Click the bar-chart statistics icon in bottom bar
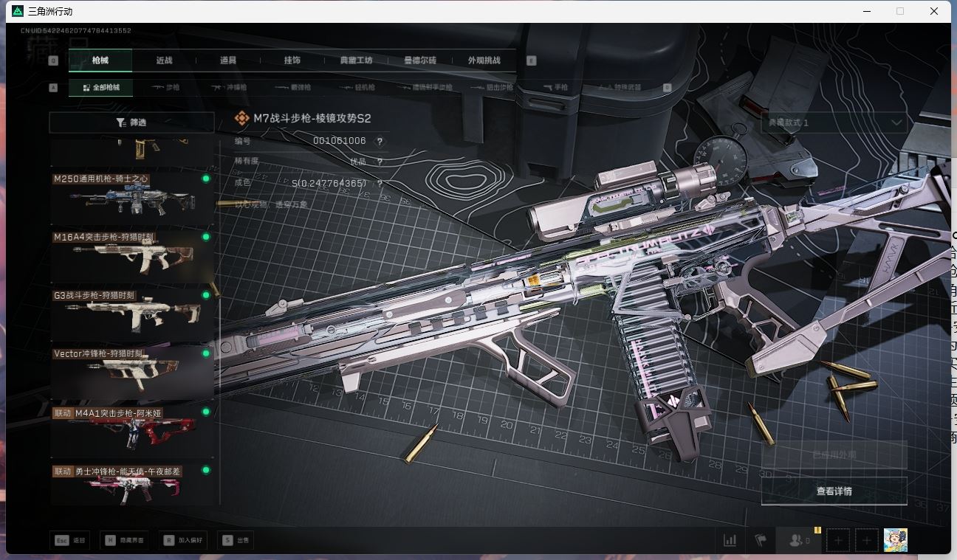Screen dimensions: 957x560 730,540
